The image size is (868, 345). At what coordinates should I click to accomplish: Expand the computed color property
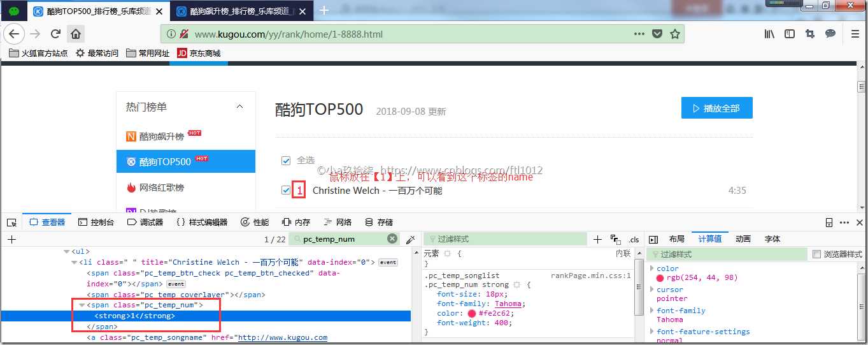pos(651,268)
